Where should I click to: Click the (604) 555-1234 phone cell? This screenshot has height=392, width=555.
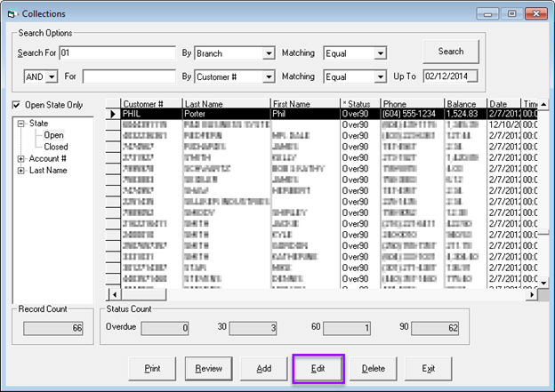click(413, 114)
